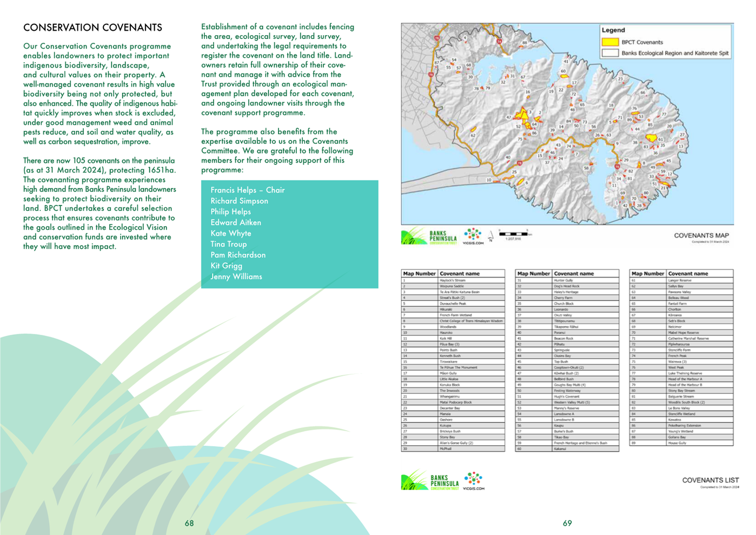This screenshot has width=756, height=535.
Task: Click the "House Gully" table row
Action: (681, 442)
